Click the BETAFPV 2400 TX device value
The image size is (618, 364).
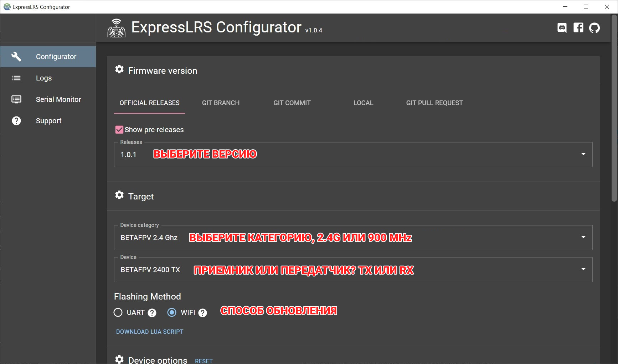pyautogui.click(x=150, y=270)
